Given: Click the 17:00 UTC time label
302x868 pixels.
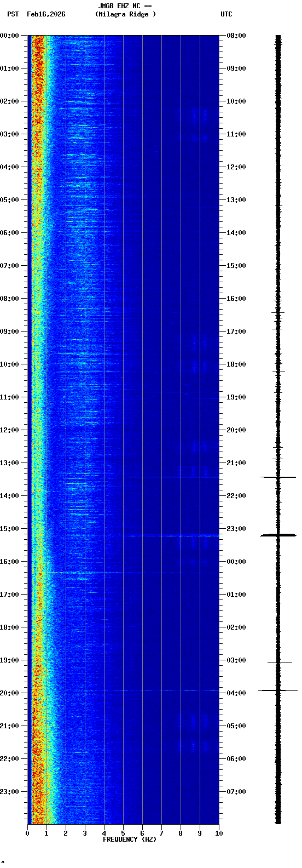Looking at the screenshot, I should (x=236, y=332).
